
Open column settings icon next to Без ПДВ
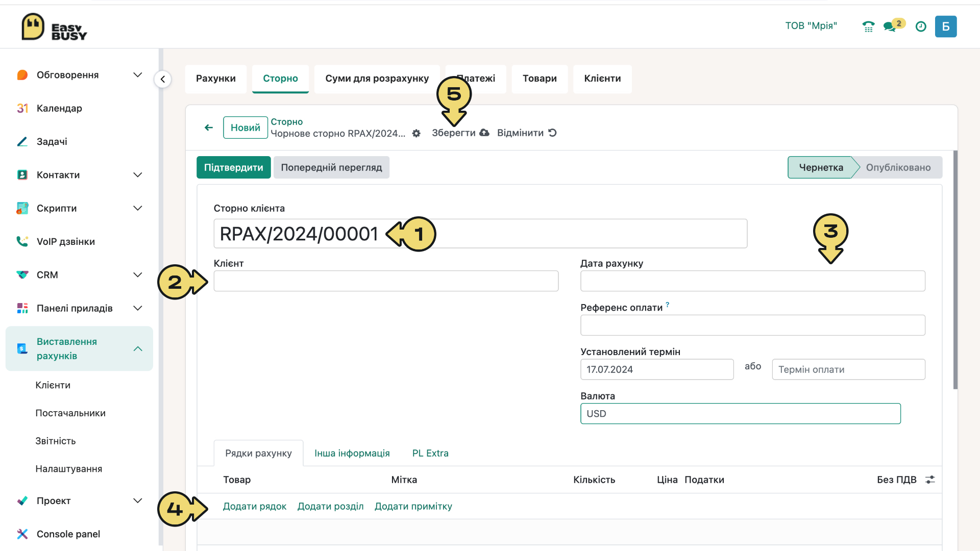[930, 480]
